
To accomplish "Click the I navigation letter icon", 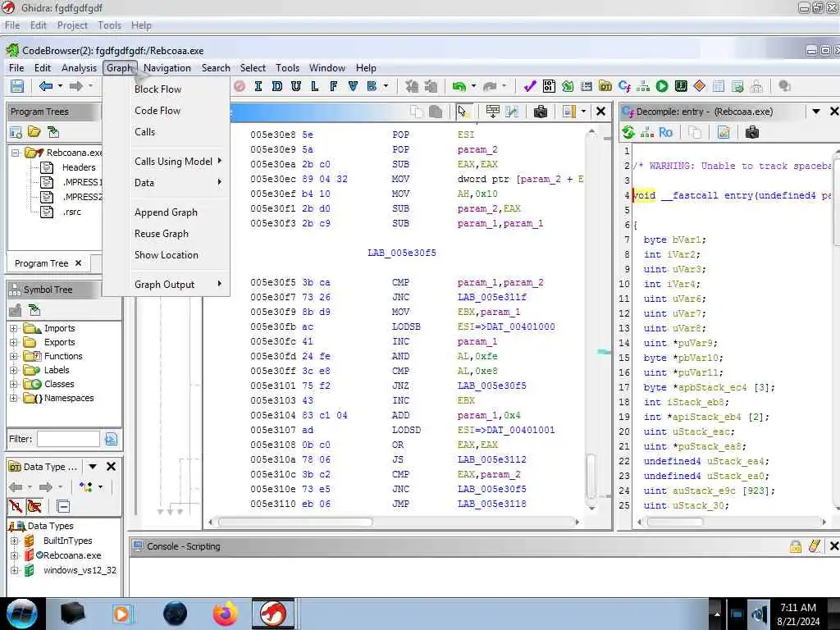I will (x=258, y=86).
